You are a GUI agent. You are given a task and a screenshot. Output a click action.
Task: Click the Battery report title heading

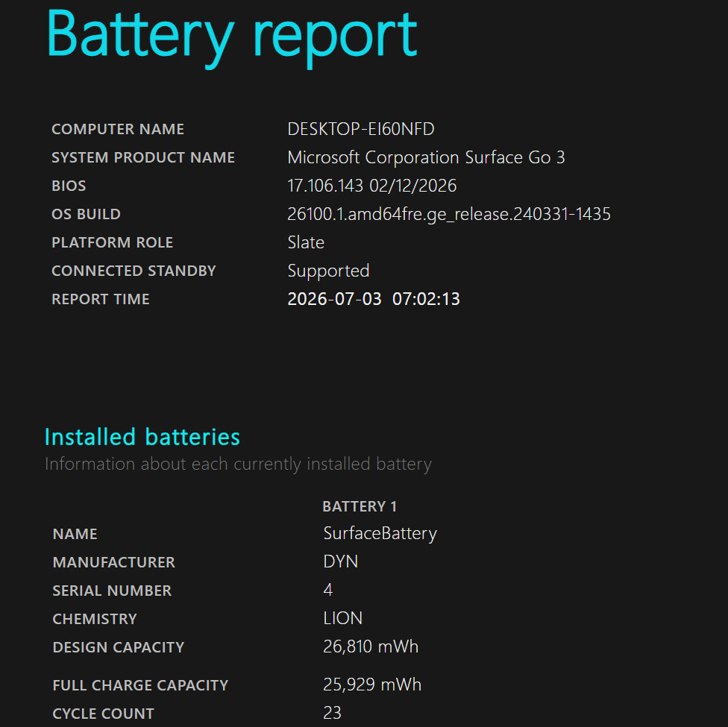(x=231, y=39)
